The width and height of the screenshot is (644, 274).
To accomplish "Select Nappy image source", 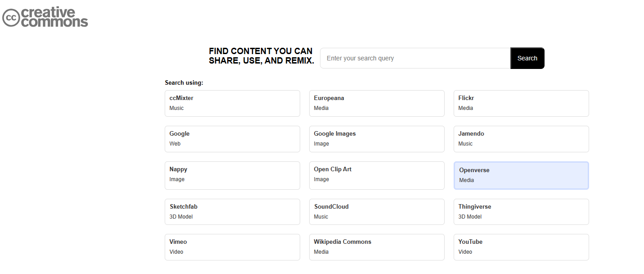I will (x=232, y=175).
